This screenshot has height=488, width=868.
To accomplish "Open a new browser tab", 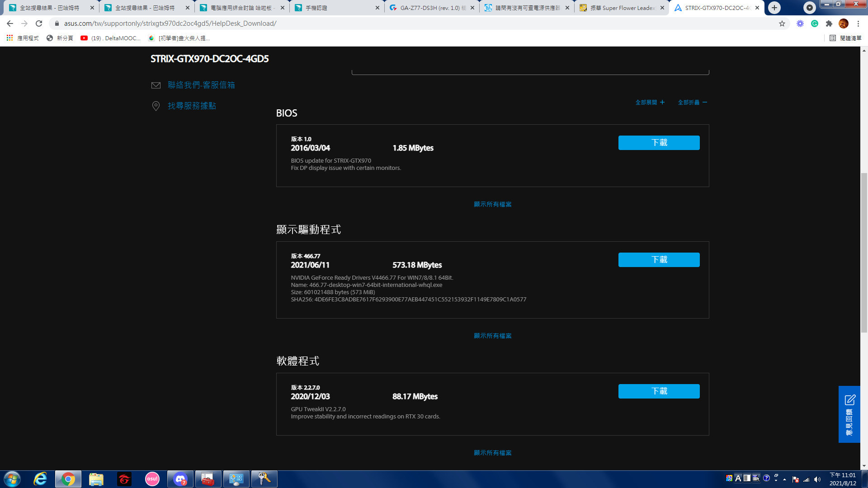I will (x=774, y=8).
